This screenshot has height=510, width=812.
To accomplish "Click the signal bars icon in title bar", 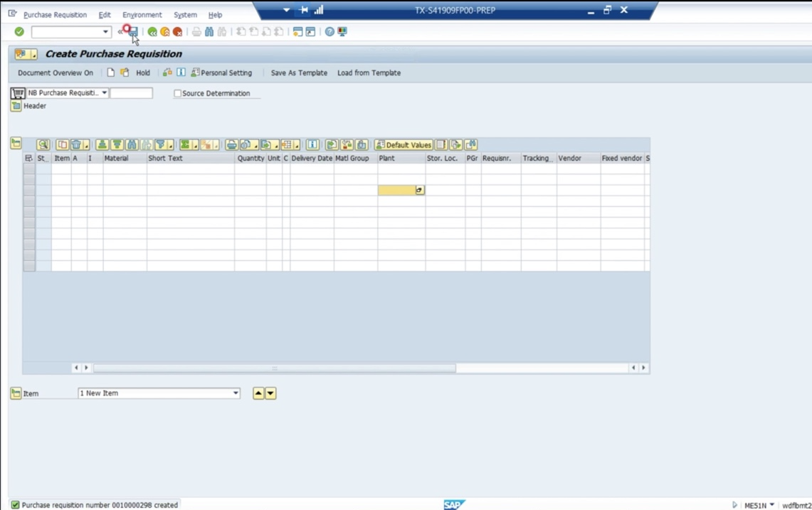I will tap(319, 10).
